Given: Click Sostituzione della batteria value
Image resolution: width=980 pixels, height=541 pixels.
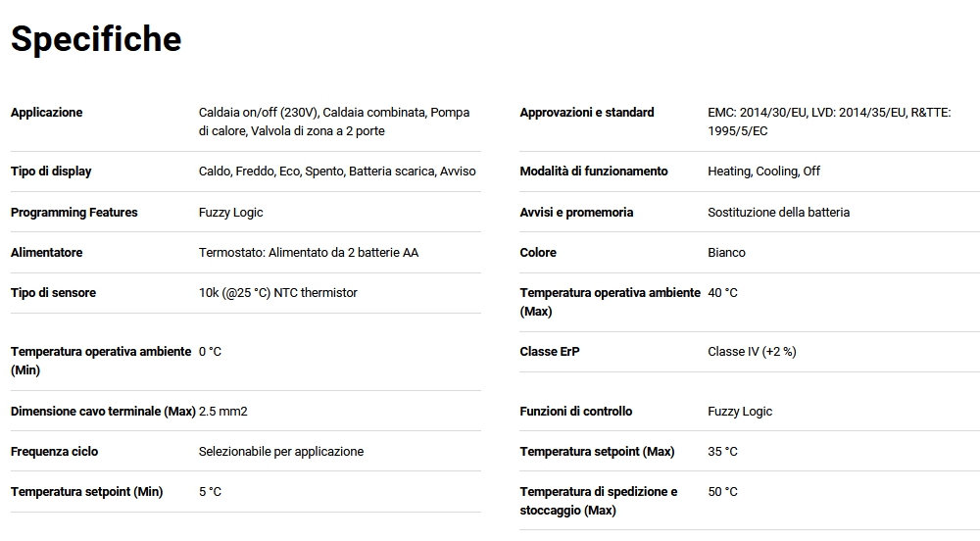Looking at the screenshot, I should (778, 213).
